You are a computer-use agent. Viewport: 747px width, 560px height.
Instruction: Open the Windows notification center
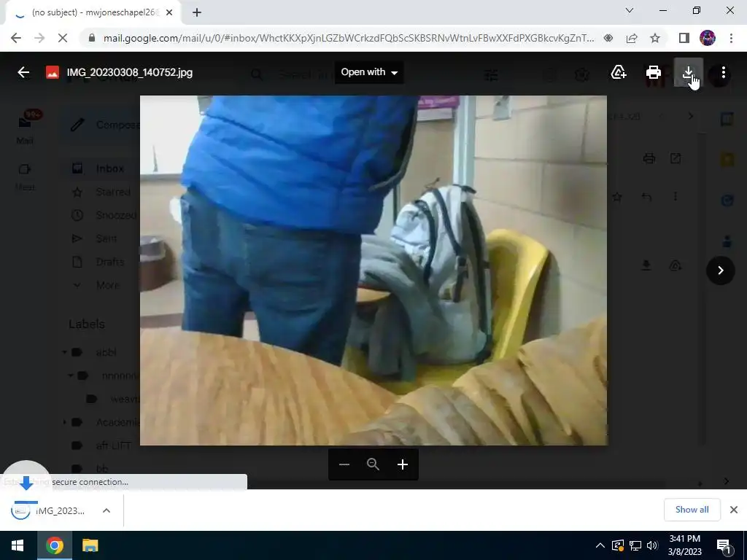click(724, 545)
